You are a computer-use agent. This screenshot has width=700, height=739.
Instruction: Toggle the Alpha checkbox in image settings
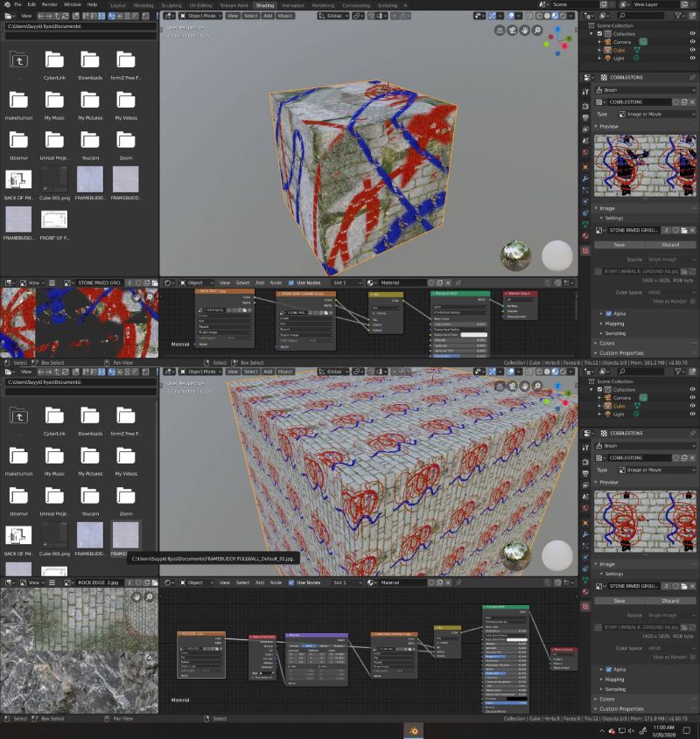tap(608, 314)
